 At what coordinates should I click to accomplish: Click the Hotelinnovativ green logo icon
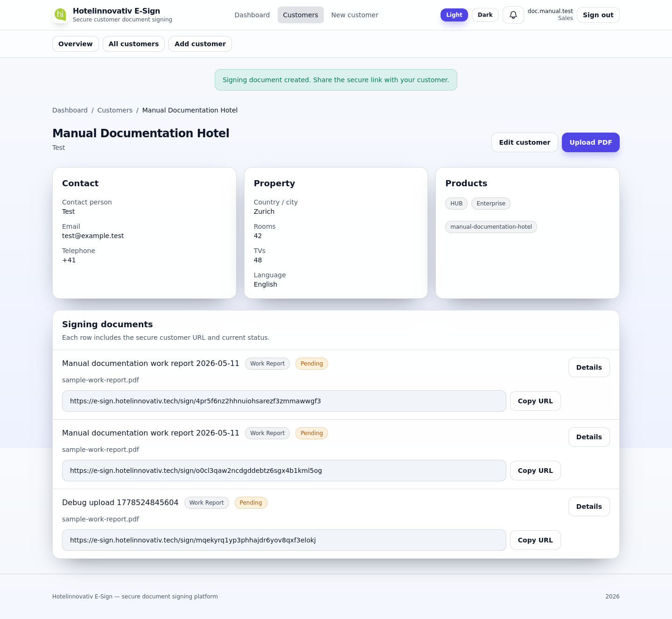60,15
